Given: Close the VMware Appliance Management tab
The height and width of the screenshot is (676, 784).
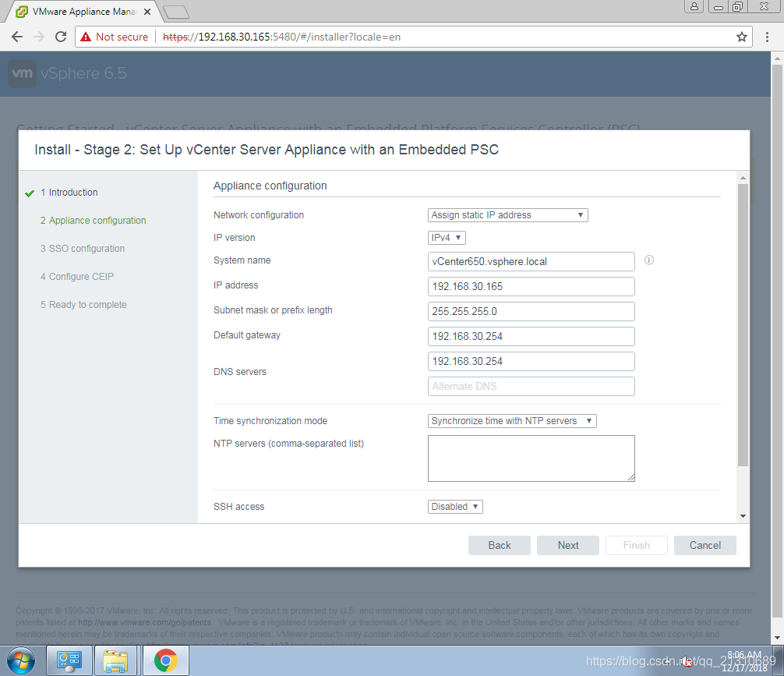Looking at the screenshot, I should [x=147, y=12].
